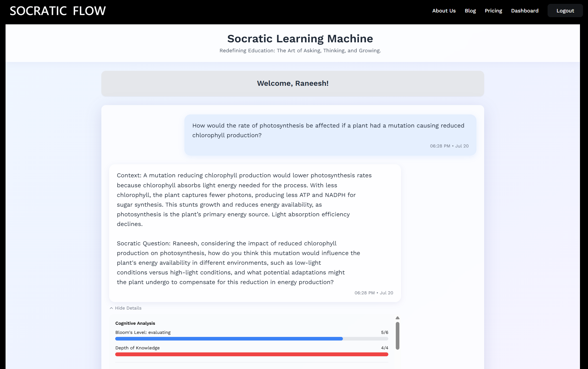Click the details panel scrollbar thumb
Screen dimensions: 588x369
(397, 336)
